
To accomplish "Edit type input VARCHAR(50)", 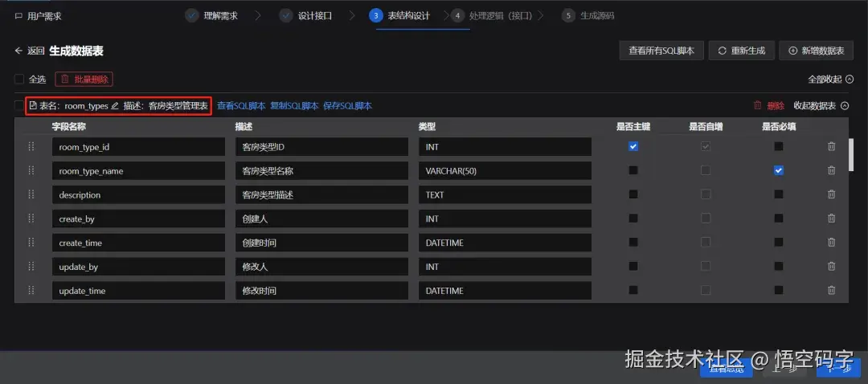I will click(x=505, y=170).
